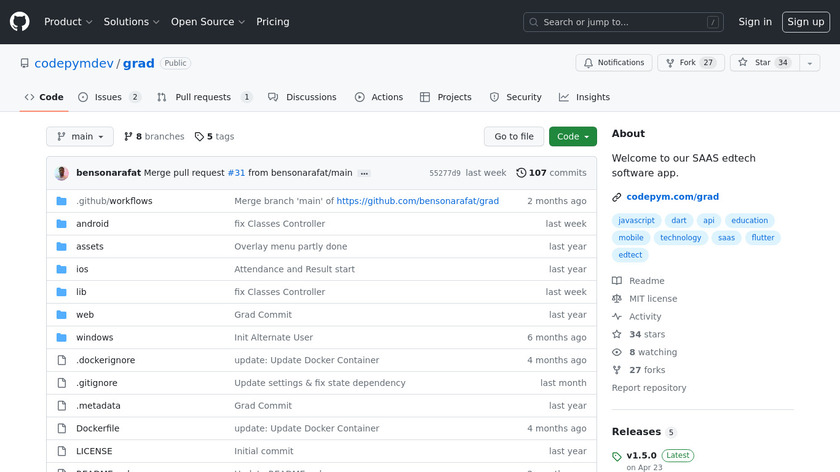The width and height of the screenshot is (840, 472).
Task: Switch to the Issues tab
Action: (x=109, y=97)
